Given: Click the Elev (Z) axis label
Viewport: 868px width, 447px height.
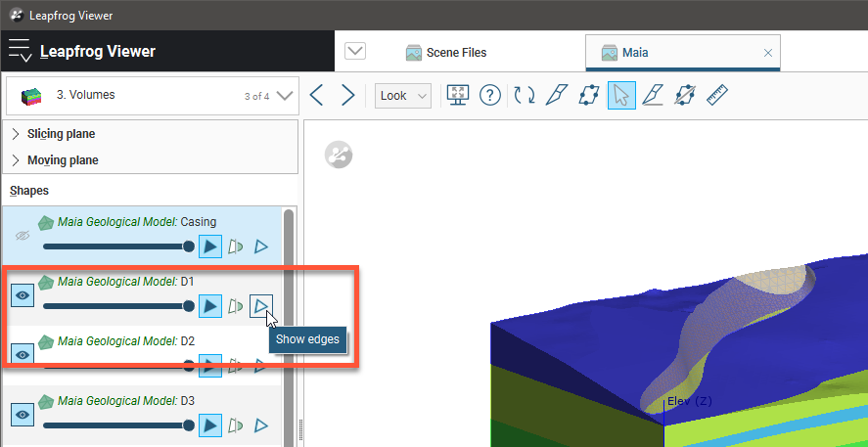Looking at the screenshot, I should pyautogui.click(x=690, y=401).
